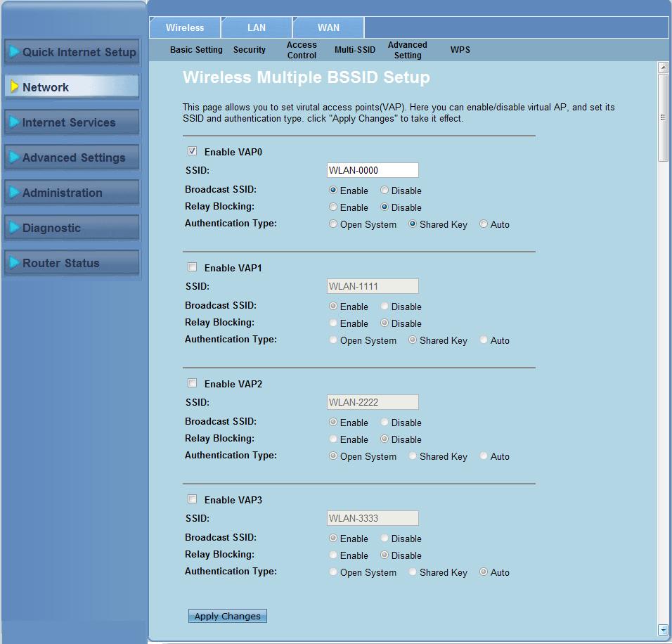Click the VAP1 SSID field WLAN-1111
This screenshot has height=644, width=672.
click(373, 286)
